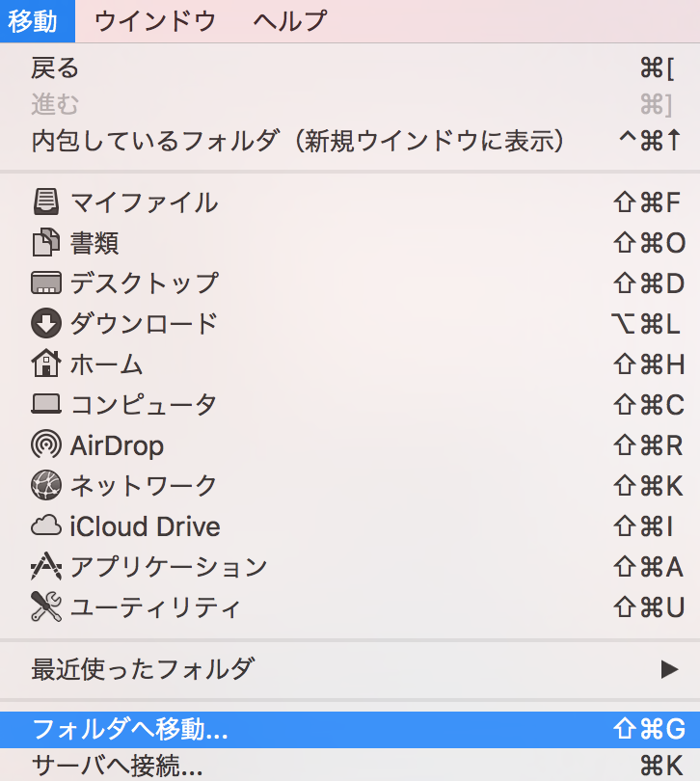700x781 pixels.
Task: Click the ネットワーク globe icon
Action: (45, 486)
